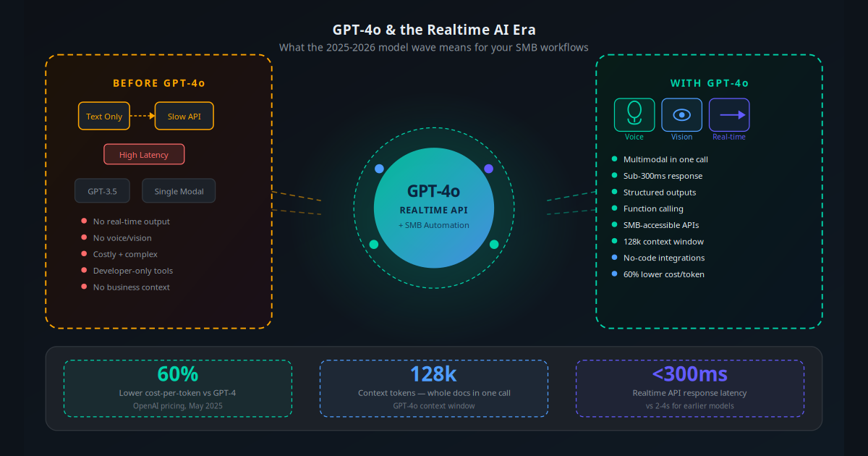
Task: Click the 60% statistic card
Action: point(178,388)
